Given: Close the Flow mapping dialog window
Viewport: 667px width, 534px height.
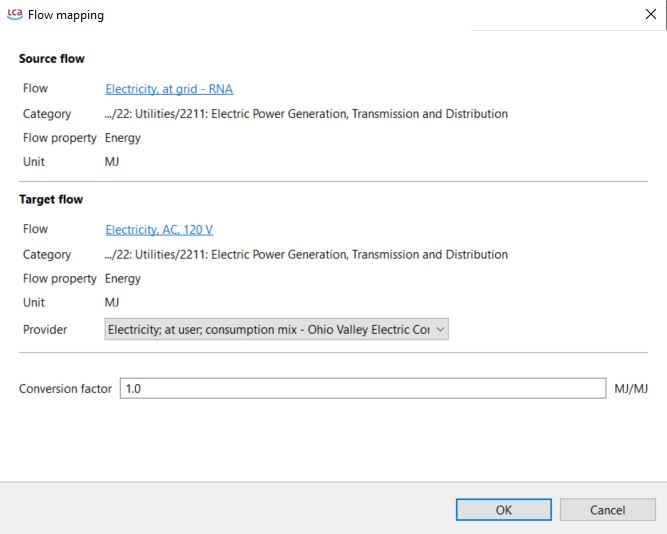Looking at the screenshot, I should 651,15.
